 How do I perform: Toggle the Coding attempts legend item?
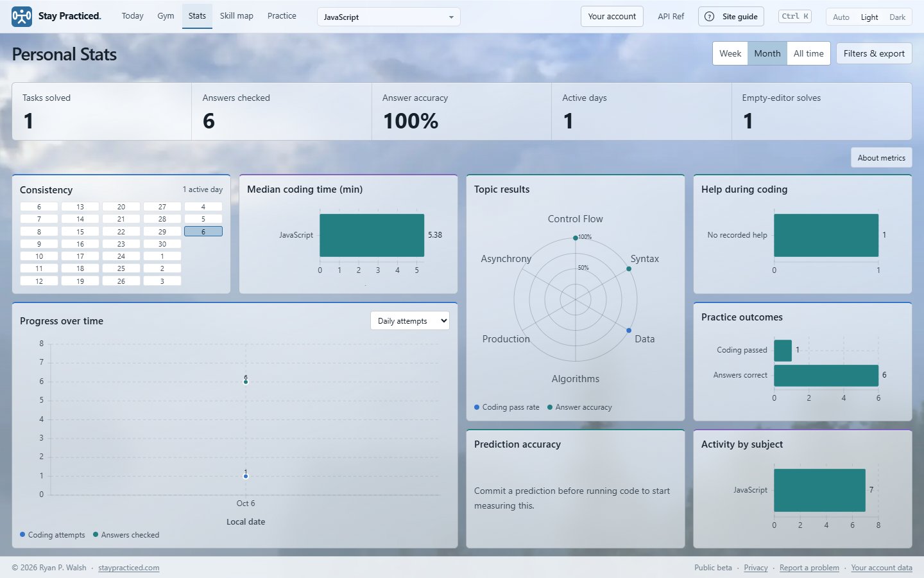pyautogui.click(x=53, y=535)
